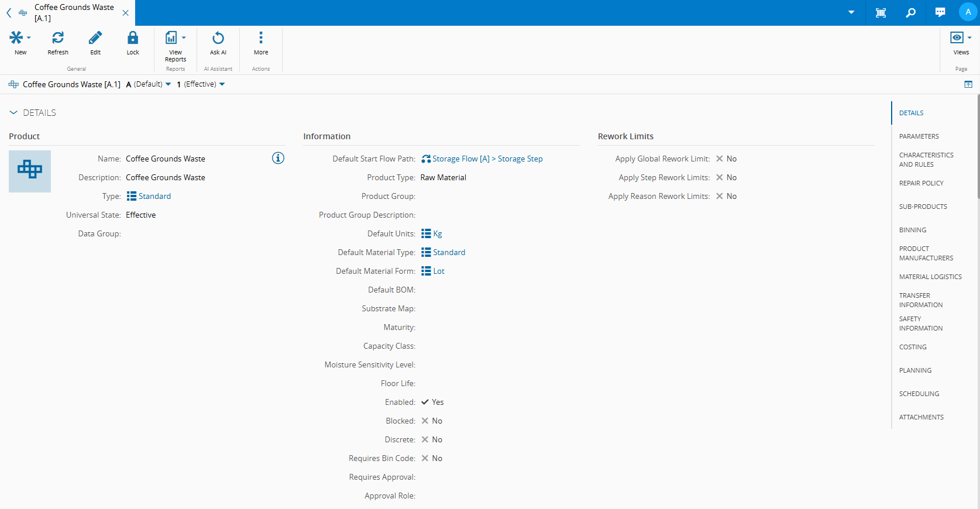
Task: Click the product thumbnail image
Action: click(30, 171)
